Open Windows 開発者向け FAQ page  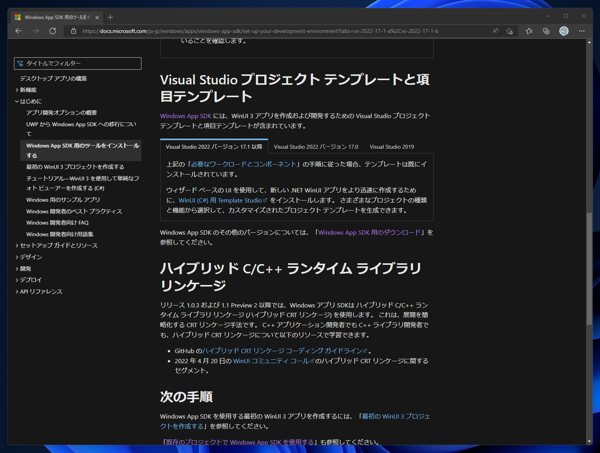coord(57,223)
